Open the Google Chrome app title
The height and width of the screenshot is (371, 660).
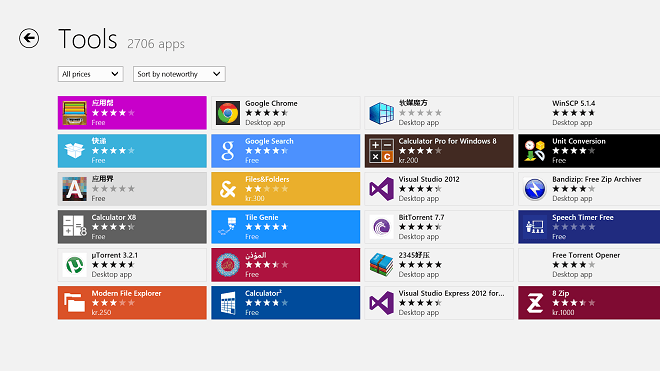click(271, 103)
